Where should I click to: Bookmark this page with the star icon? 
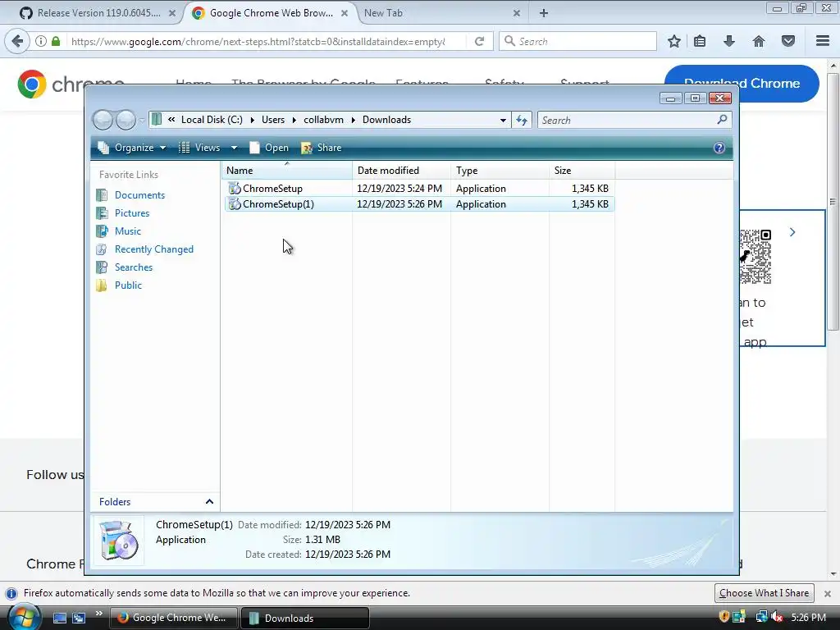674,41
